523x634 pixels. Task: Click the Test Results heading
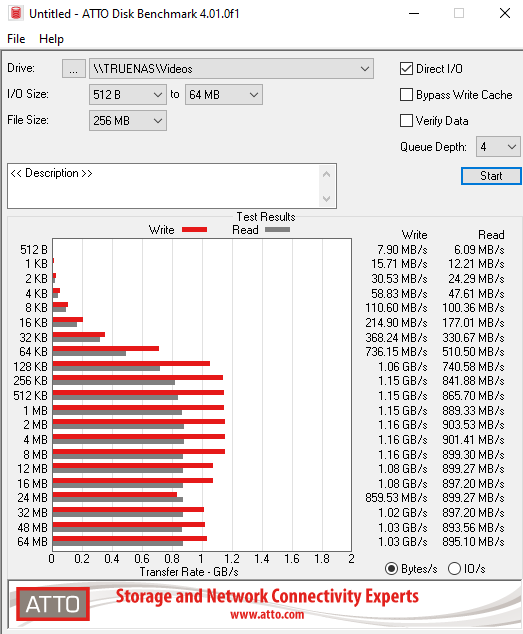(266, 217)
